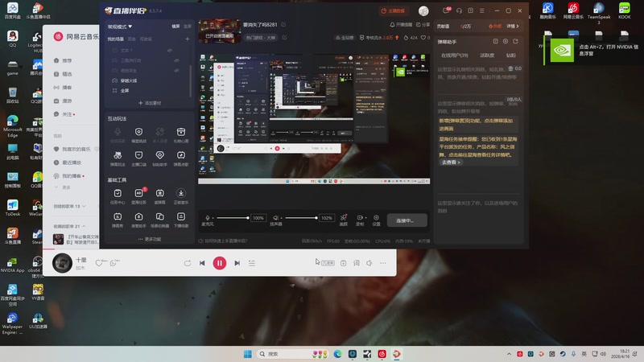Image resolution: width=644 pixels, height=362 pixels.
Task: Open 详情 chevron in contribution panel
Action: [513, 26]
